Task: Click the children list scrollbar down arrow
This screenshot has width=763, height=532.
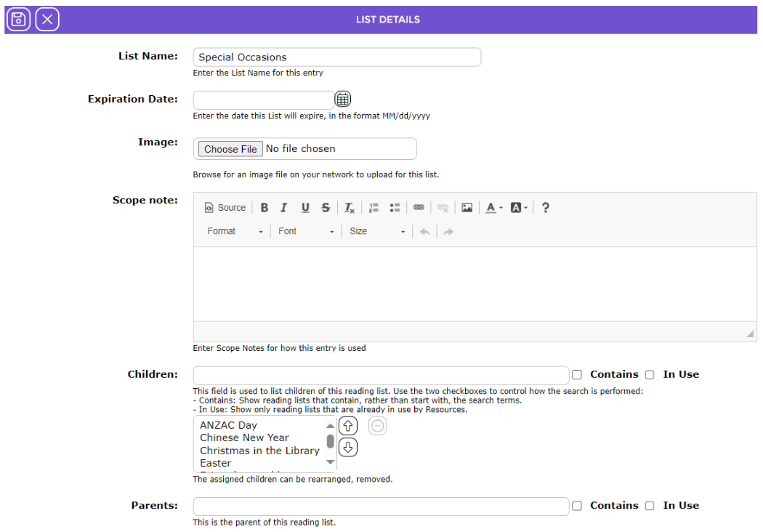Action: (331, 462)
